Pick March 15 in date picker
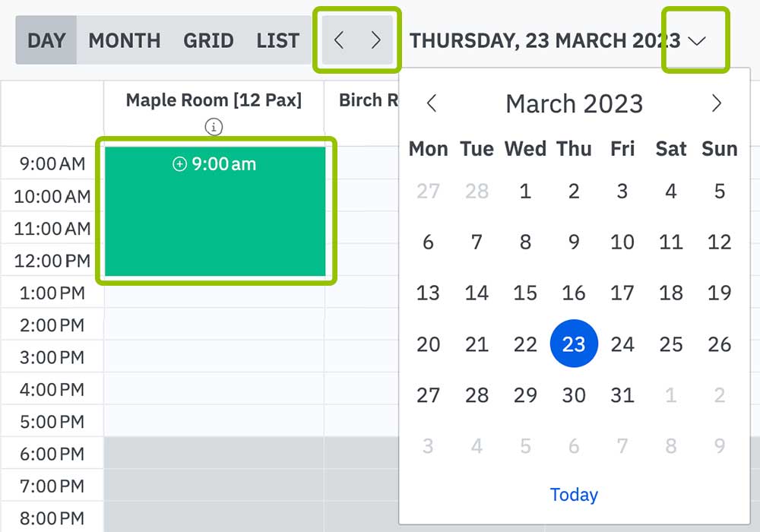Viewport: 760px width, 532px height. pyautogui.click(x=525, y=293)
